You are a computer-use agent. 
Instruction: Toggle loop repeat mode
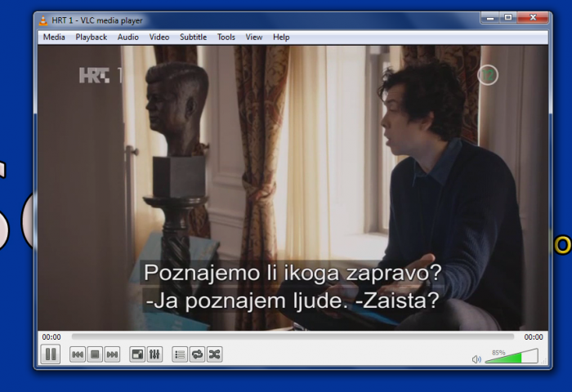[x=198, y=354]
